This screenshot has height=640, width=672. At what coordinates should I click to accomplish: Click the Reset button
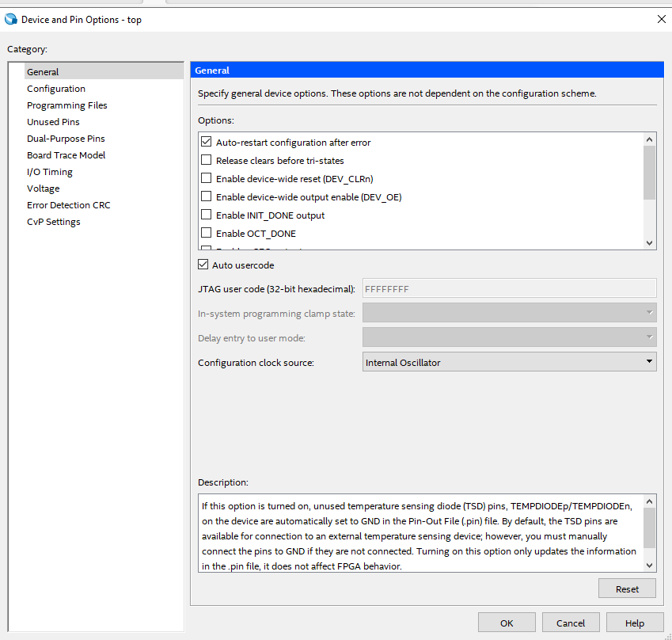[627, 589]
